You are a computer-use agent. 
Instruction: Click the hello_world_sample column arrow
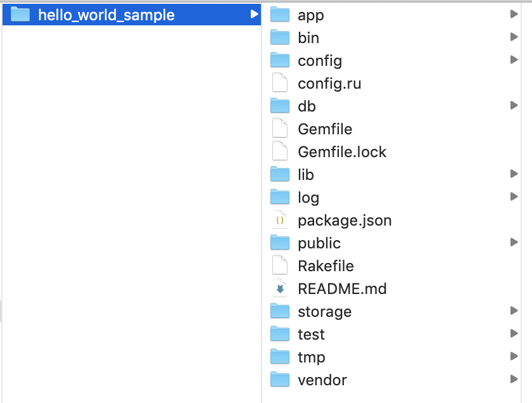pyautogui.click(x=254, y=15)
